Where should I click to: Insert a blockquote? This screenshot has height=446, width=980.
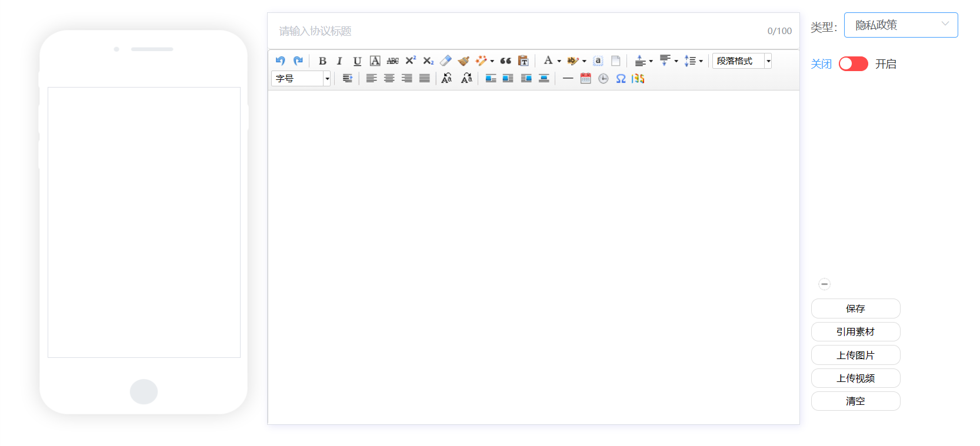506,61
